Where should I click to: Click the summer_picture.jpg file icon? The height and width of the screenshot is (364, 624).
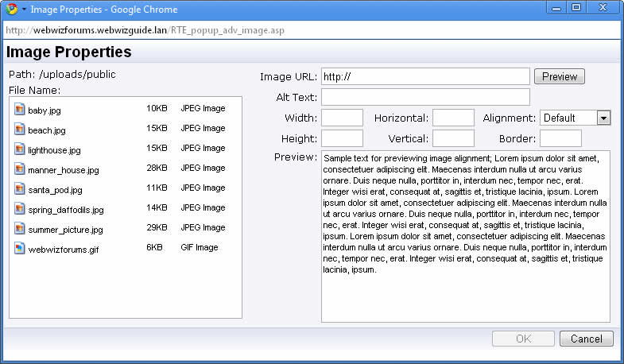(20, 229)
